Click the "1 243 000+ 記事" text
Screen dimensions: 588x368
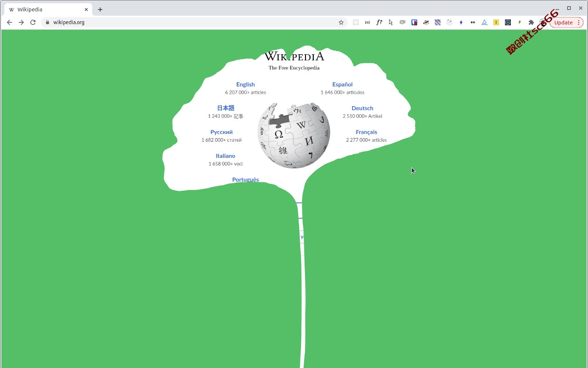(226, 116)
